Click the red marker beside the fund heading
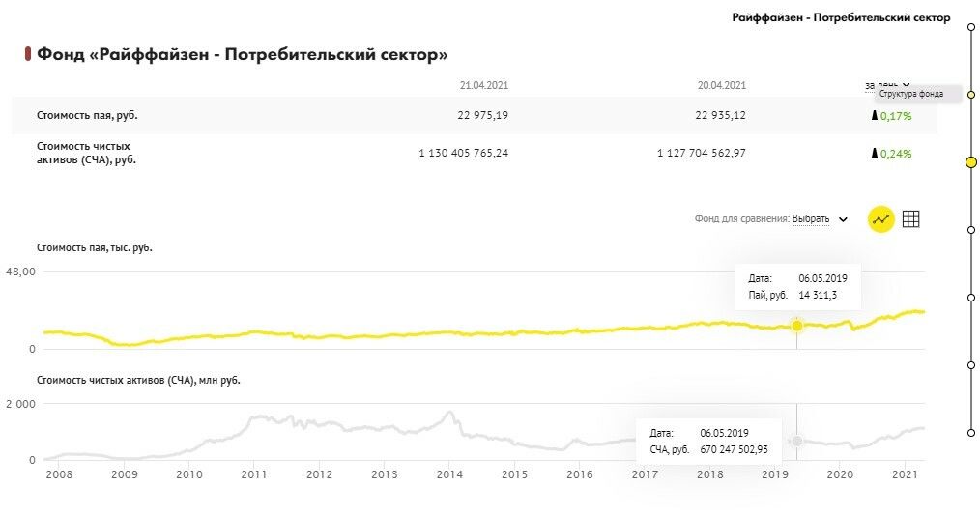 28,54
